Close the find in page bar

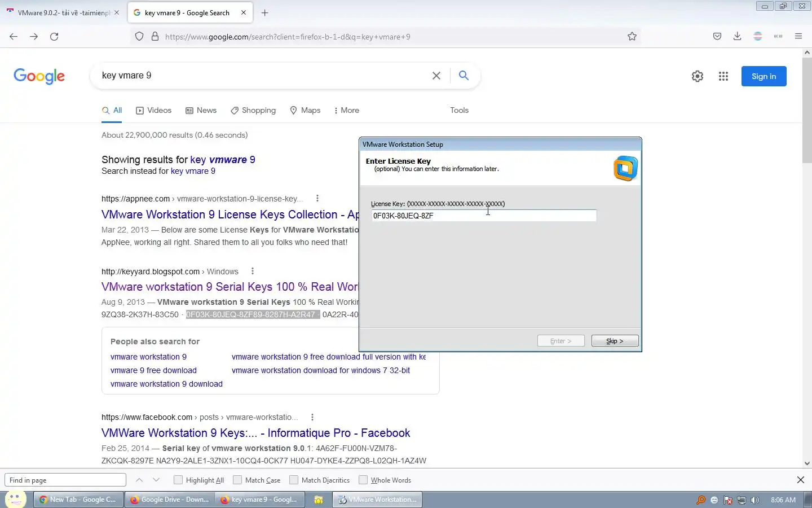[801, 480]
